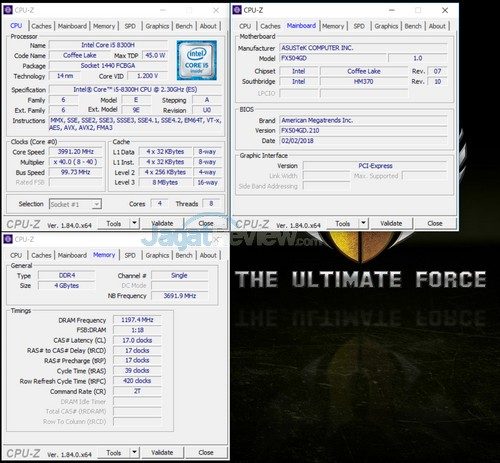Screen dimensions: 500x463
Task: Click the Max TDP value 45.0 W
Action: point(155,55)
